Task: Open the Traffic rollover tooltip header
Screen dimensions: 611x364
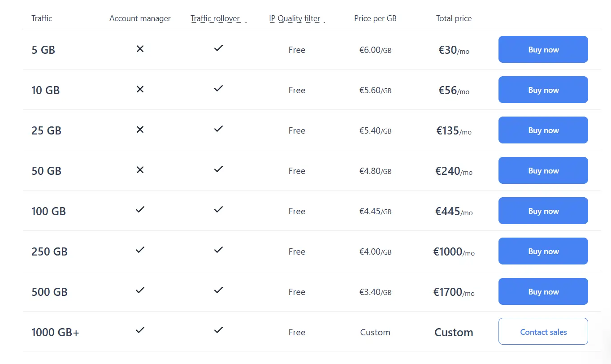Action: click(215, 18)
